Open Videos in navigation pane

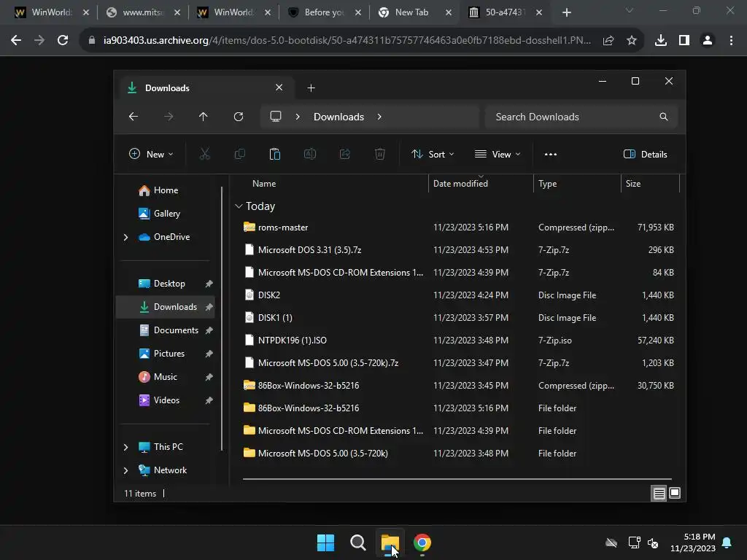[x=166, y=400]
